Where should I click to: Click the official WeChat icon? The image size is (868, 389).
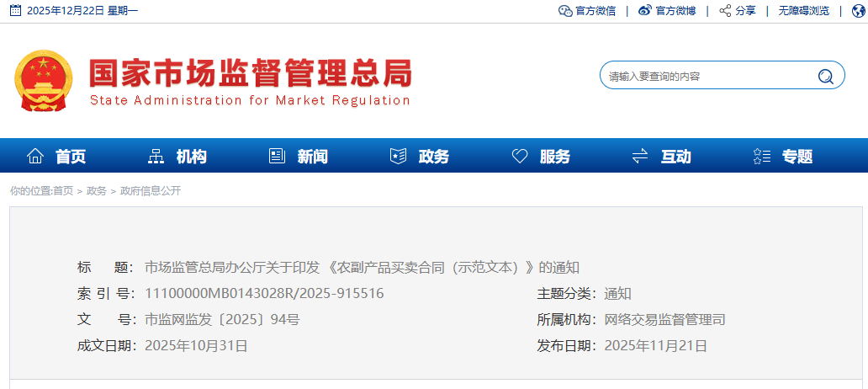pyautogui.click(x=565, y=11)
